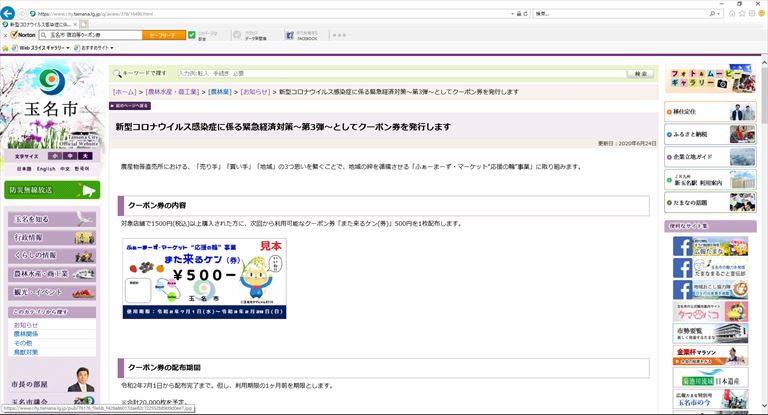Image resolution: width=768 pixels, height=415 pixels.
Task: Set text size to 中
Action: click(70, 156)
